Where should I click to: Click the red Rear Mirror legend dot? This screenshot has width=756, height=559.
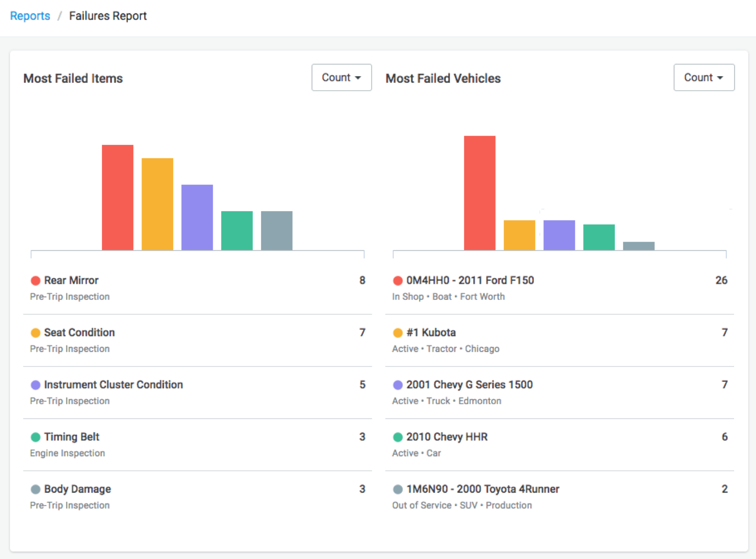[x=35, y=281]
